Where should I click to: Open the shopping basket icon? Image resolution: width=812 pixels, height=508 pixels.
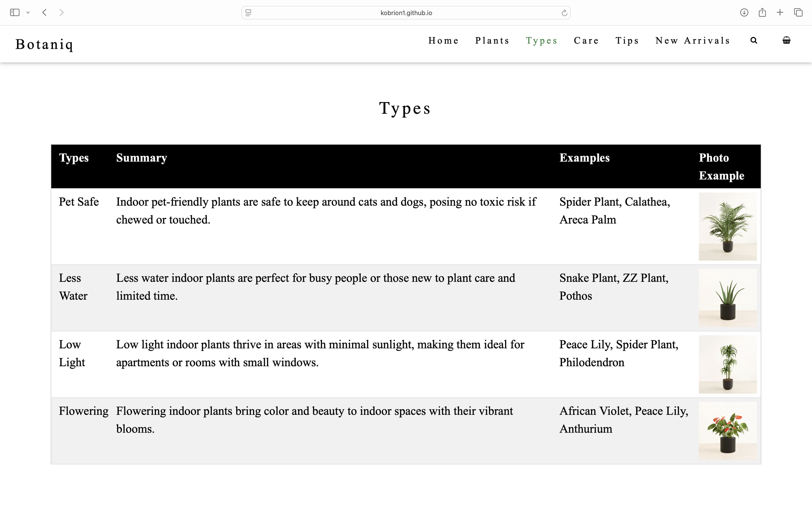pos(786,40)
